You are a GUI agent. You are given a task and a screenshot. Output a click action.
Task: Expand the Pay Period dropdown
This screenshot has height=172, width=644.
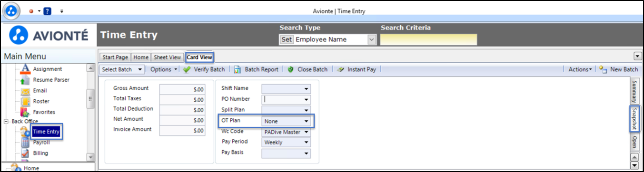tap(306, 143)
